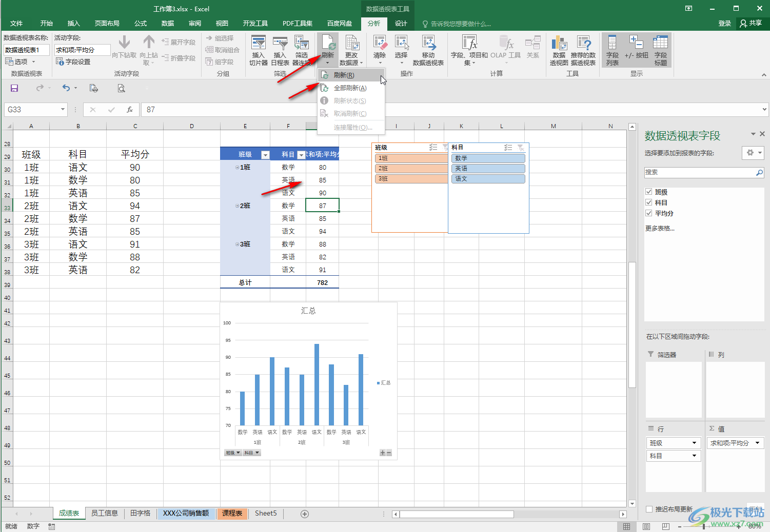The height and width of the screenshot is (532, 770).
Task: Switch to 员工信息 sheet tab
Action: click(105, 513)
